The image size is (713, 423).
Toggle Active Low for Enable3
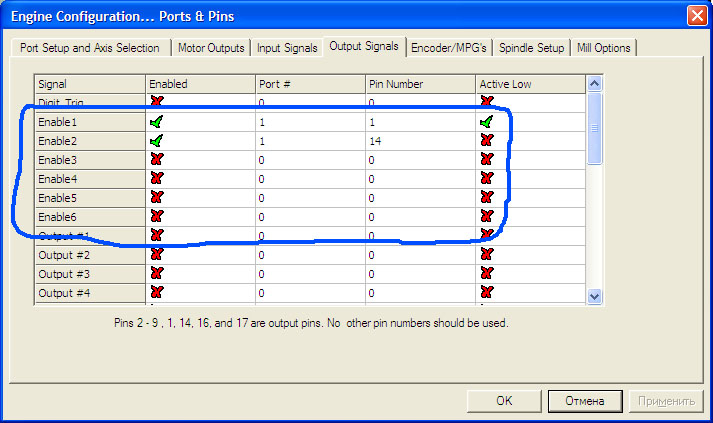[487, 160]
